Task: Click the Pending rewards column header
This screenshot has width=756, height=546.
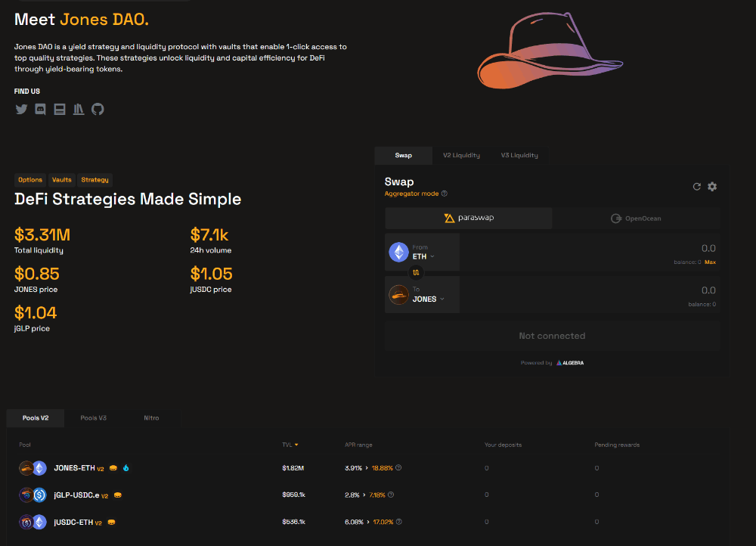Action: click(x=617, y=445)
